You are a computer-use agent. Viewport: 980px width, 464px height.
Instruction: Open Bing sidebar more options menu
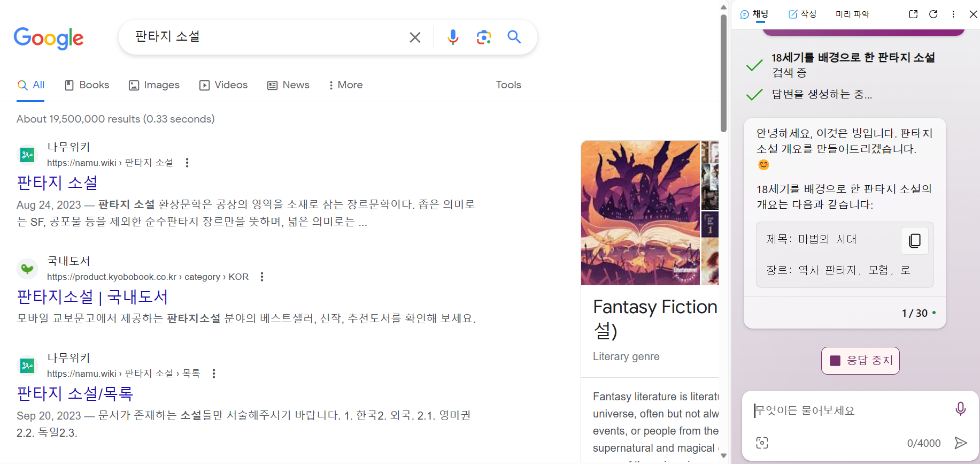(x=953, y=14)
